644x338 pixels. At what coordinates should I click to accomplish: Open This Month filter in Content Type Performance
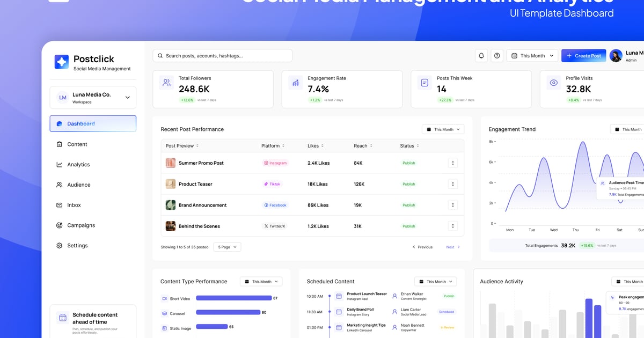pyautogui.click(x=261, y=282)
